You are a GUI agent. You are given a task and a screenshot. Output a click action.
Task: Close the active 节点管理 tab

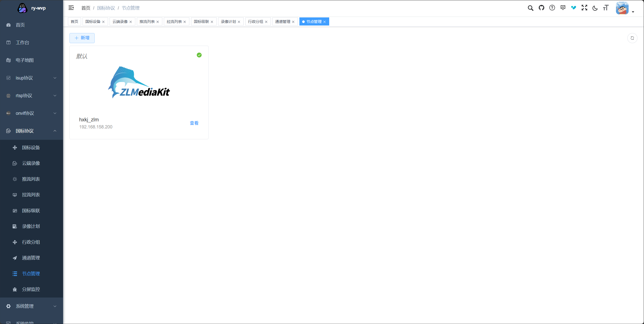[x=324, y=22]
